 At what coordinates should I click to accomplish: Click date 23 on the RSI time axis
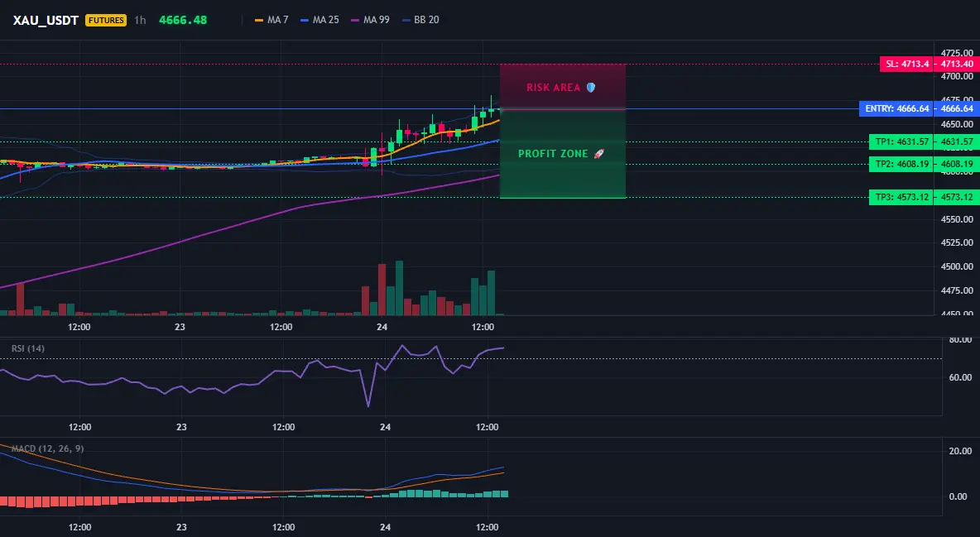click(x=181, y=427)
